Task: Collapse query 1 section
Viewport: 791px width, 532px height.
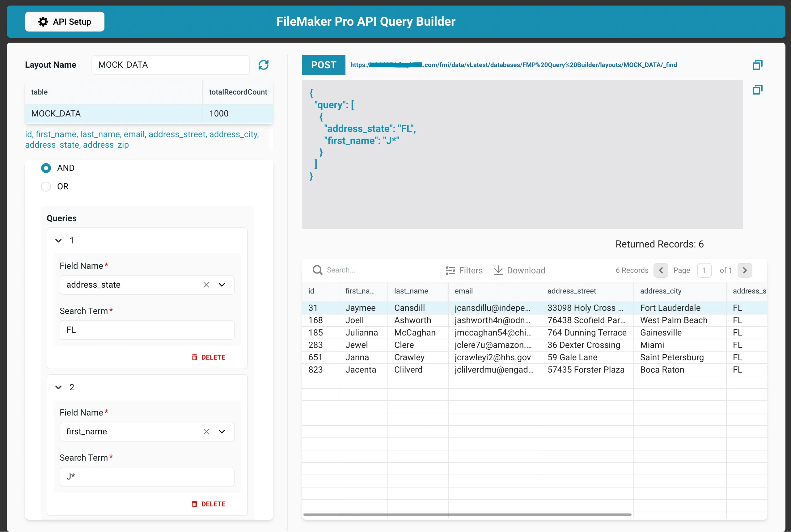Action: click(58, 241)
